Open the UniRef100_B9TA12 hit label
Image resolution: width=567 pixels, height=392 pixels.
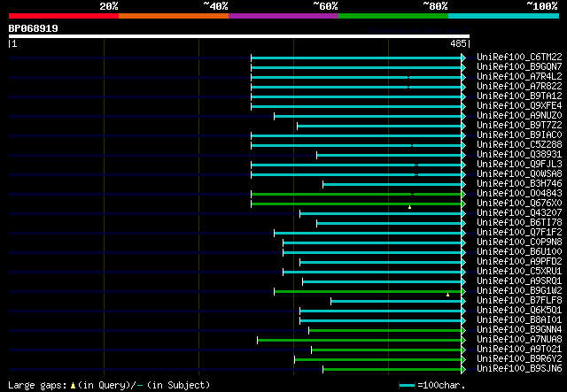pos(519,96)
